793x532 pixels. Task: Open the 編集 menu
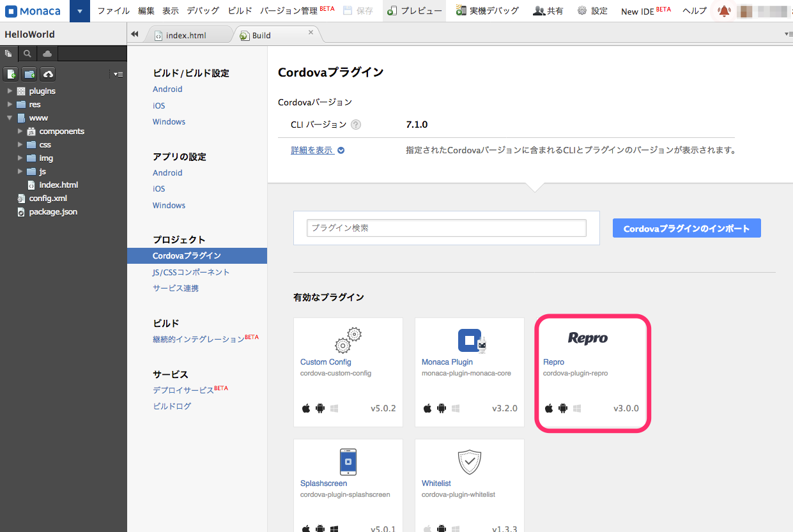[146, 11]
